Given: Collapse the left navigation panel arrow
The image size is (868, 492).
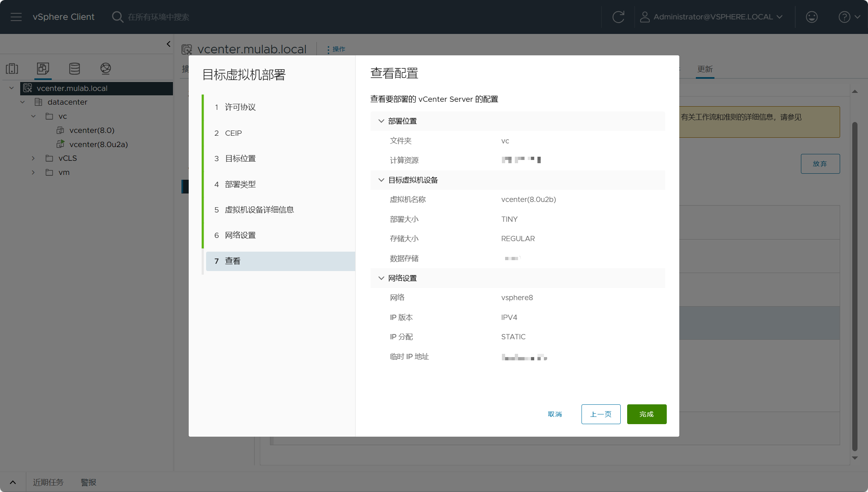Looking at the screenshot, I should tap(169, 44).
